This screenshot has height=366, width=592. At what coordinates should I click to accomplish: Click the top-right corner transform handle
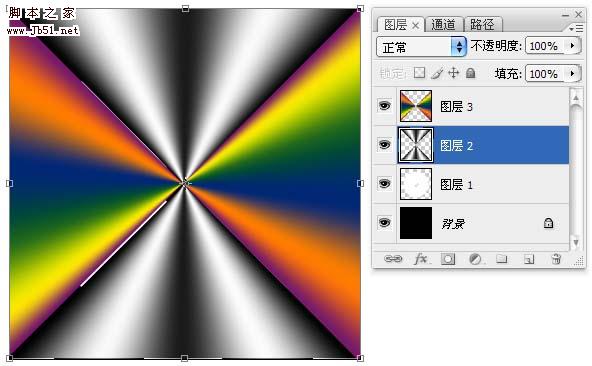(360, 8)
